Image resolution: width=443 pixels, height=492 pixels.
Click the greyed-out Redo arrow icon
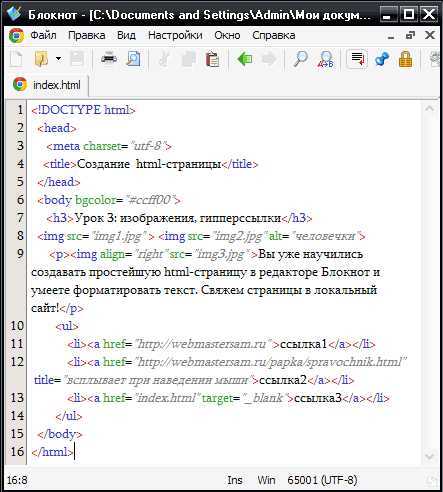tap(269, 59)
